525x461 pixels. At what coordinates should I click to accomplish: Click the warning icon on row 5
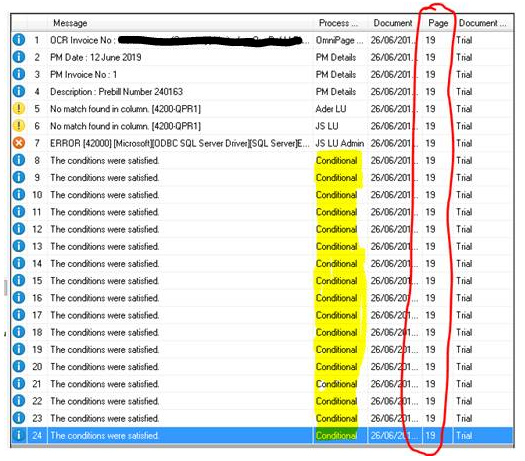pos(19,108)
